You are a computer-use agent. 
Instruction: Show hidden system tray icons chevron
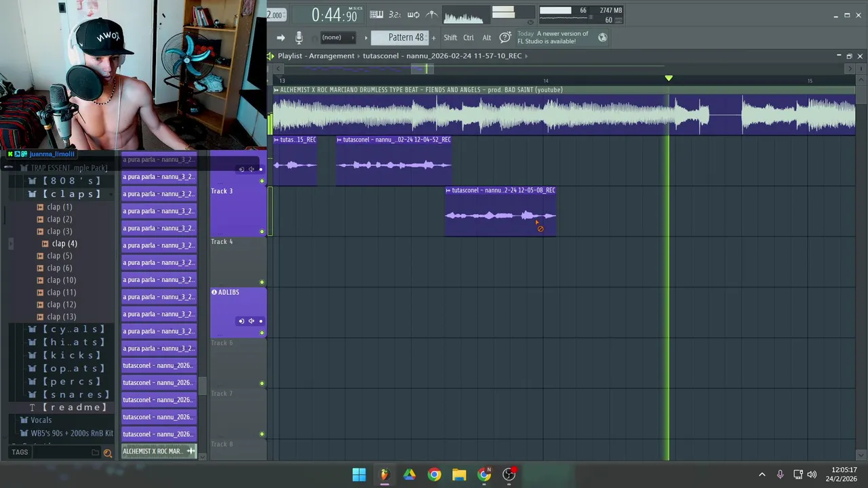pos(762,474)
